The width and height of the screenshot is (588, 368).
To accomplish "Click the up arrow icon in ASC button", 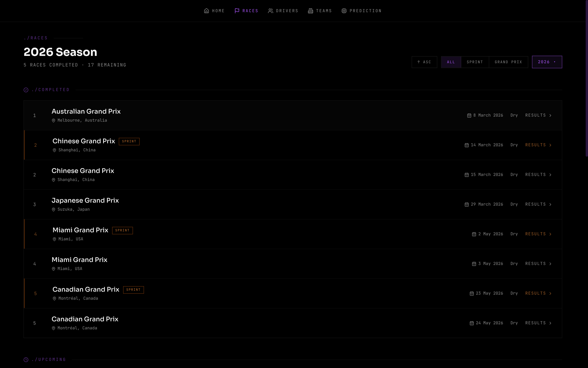I will click(419, 62).
